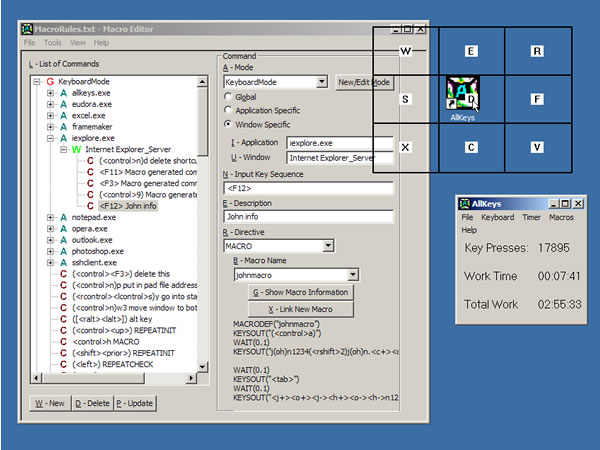Click the A icon next to excel.exe

pos(64,116)
